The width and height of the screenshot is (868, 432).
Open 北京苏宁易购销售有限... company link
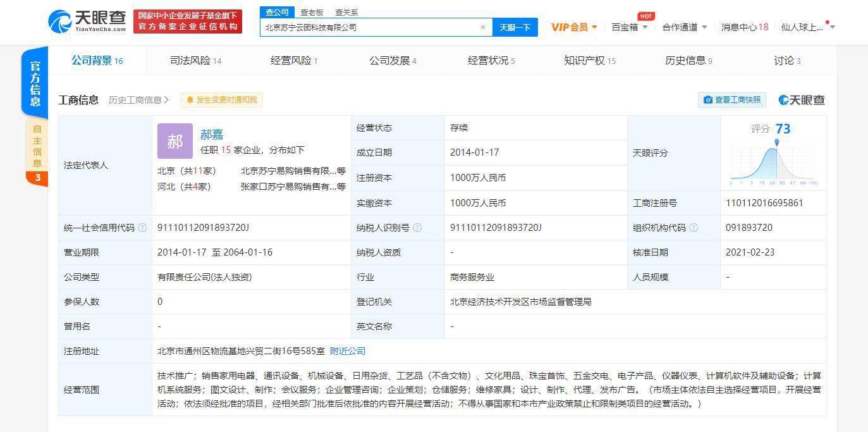[293, 171]
